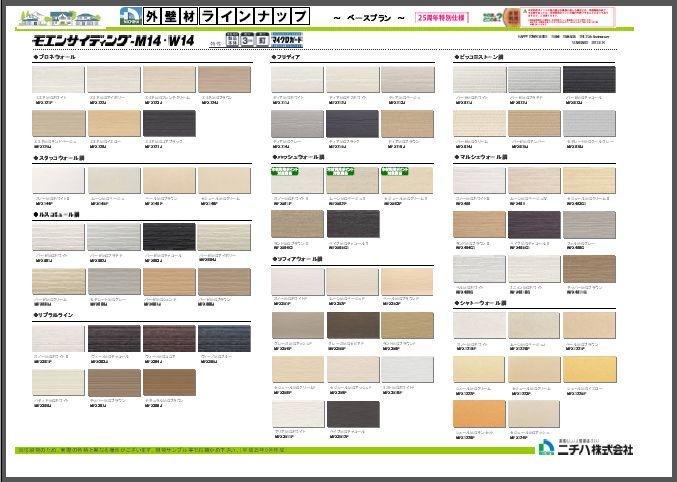Select the charcoal swatch under マッシュウォール調

[353, 224]
